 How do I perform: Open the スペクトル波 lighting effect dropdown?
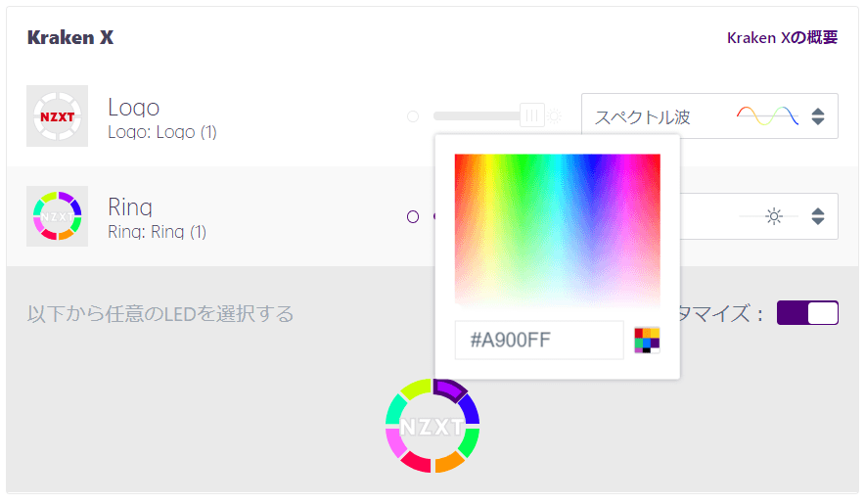[709, 115]
